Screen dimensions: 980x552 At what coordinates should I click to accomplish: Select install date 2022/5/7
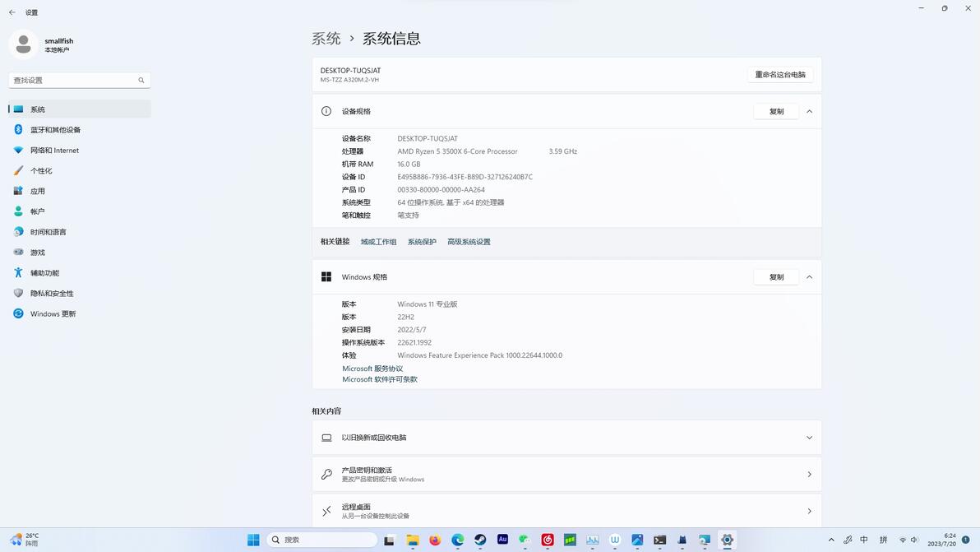point(412,330)
